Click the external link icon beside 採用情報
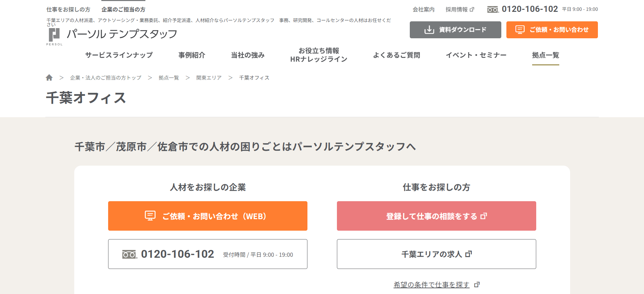The height and width of the screenshot is (294, 644). click(x=472, y=9)
